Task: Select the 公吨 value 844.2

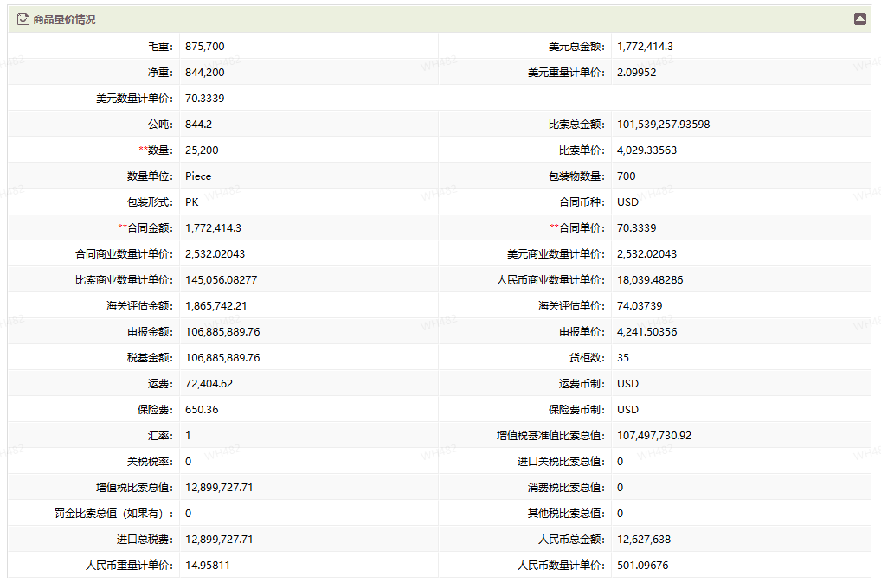Action: 198,125
